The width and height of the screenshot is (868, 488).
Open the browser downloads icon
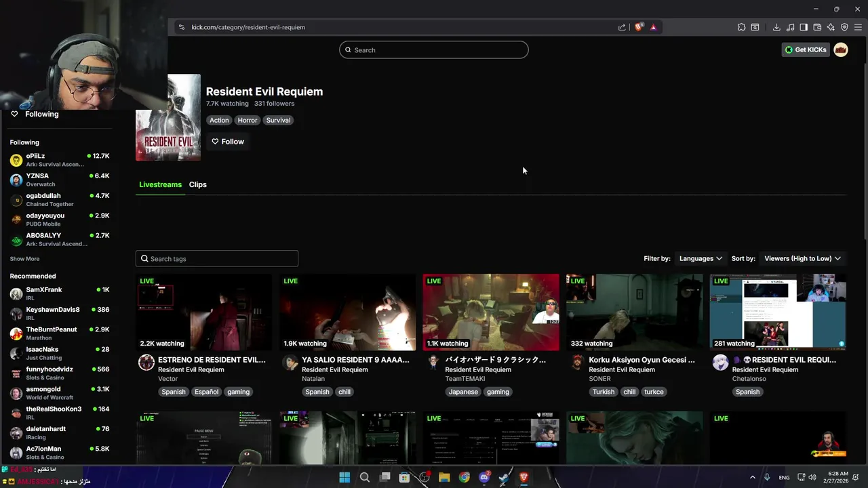(776, 27)
